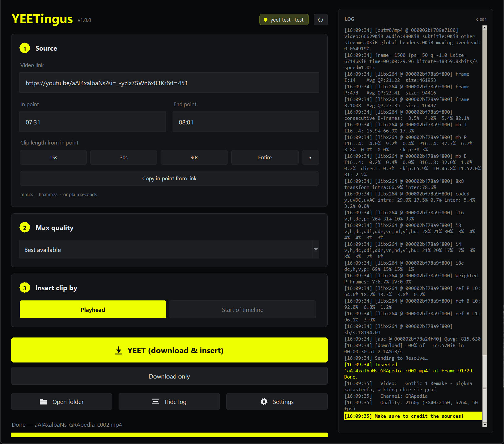The width and height of the screenshot is (504, 444).
Task: Click the 'LOG' panel title
Action: (350, 19)
